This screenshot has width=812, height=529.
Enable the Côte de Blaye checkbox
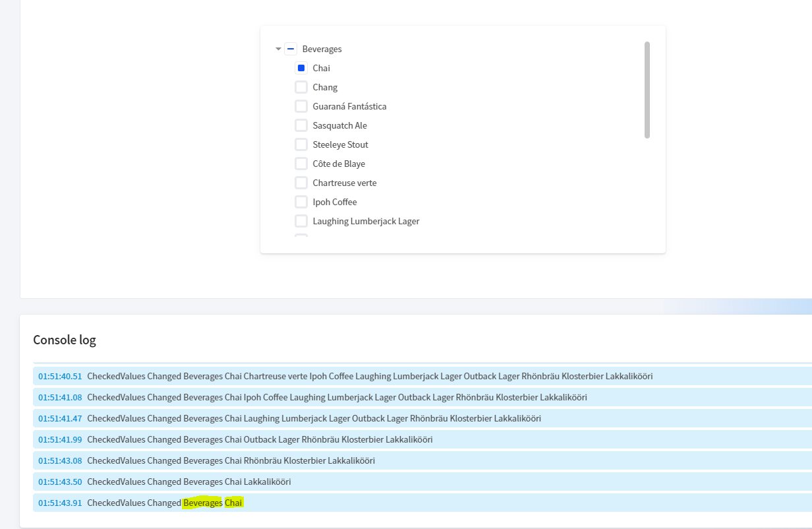point(301,164)
